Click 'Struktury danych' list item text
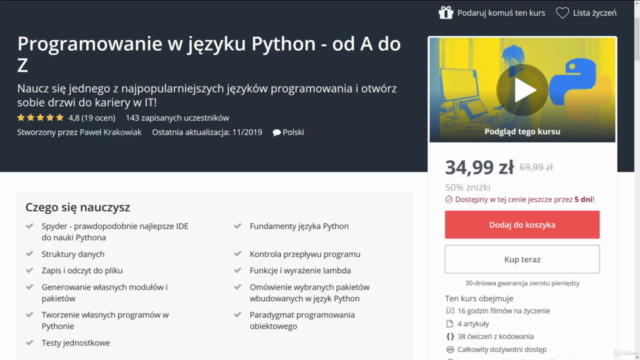640x360 pixels. pyautogui.click(x=73, y=254)
